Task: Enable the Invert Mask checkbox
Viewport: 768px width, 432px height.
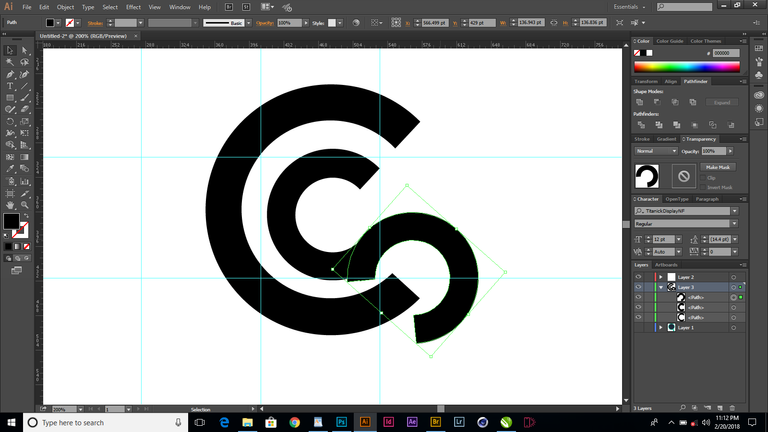Action: [703, 187]
